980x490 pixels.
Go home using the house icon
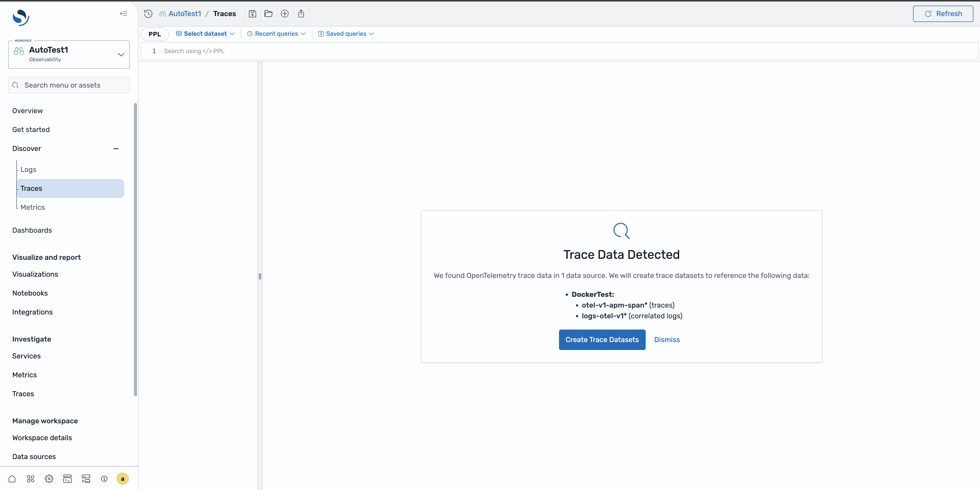(x=12, y=479)
